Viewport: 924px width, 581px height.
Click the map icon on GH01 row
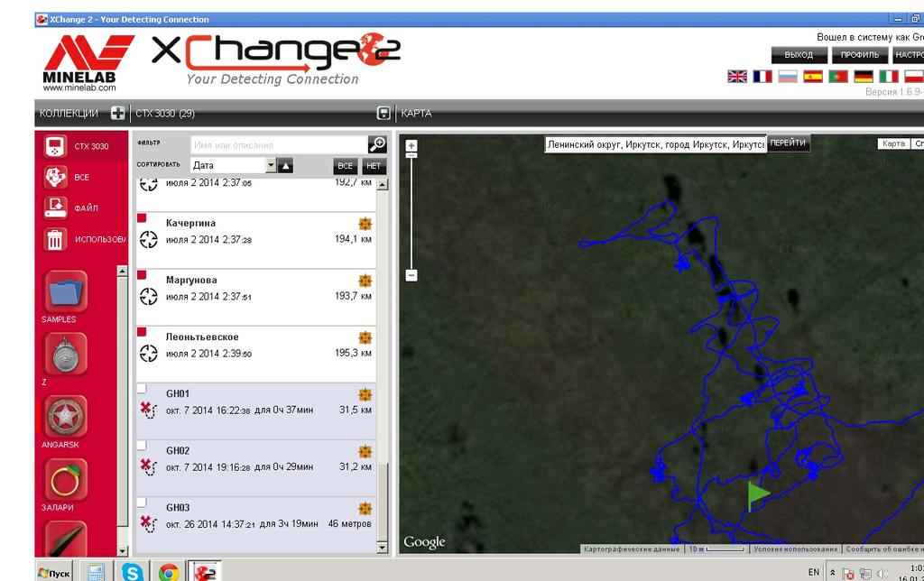[x=365, y=394]
